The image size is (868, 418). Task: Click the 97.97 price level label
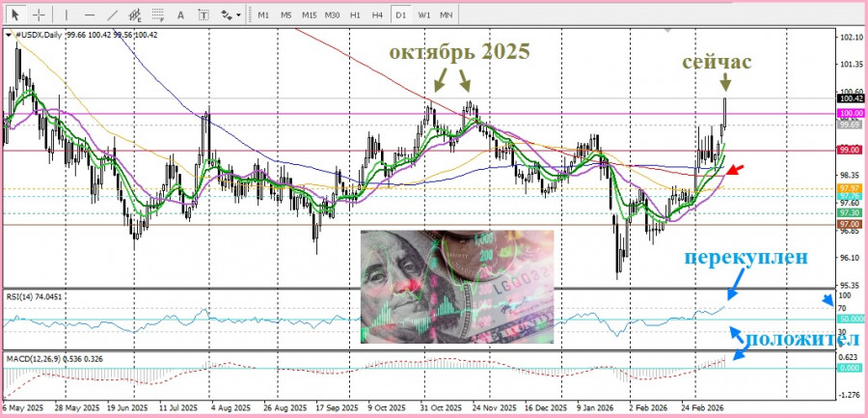point(851,188)
